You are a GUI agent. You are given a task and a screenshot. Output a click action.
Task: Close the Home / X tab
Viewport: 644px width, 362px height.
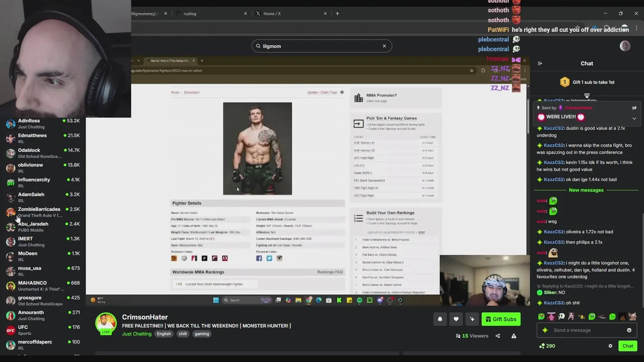pos(325,14)
